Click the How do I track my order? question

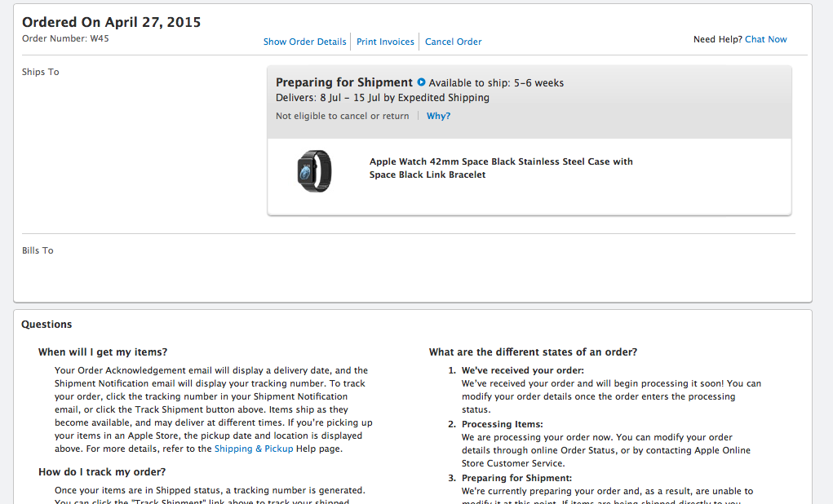click(x=102, y=472)
